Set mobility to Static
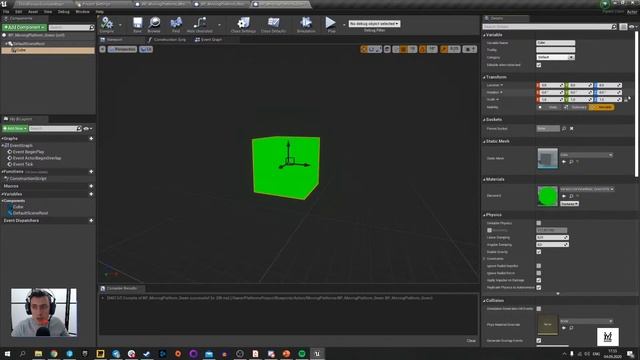This screenshot has width=640, height=360. 550,107
